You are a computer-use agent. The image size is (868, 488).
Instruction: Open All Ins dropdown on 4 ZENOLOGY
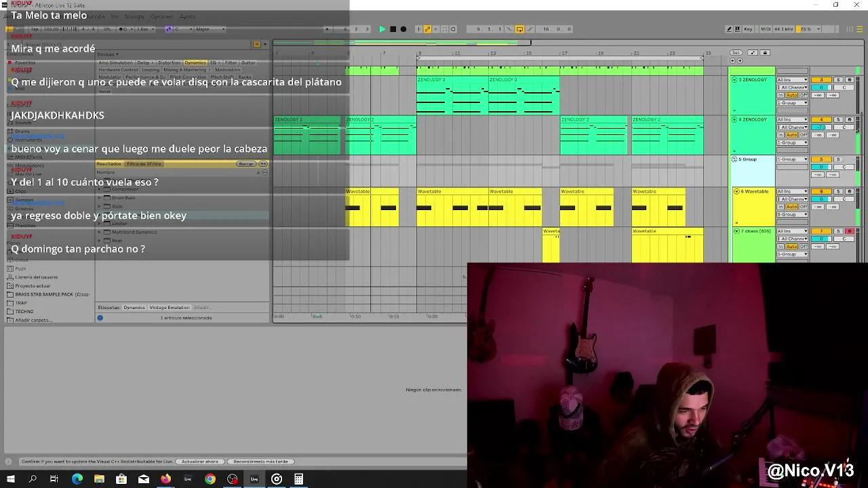(792, 120)
